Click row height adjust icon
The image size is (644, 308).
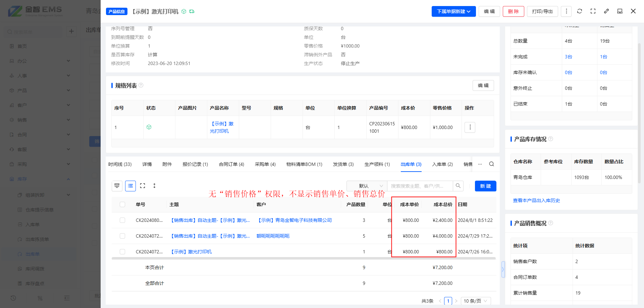tap(154, 186)
